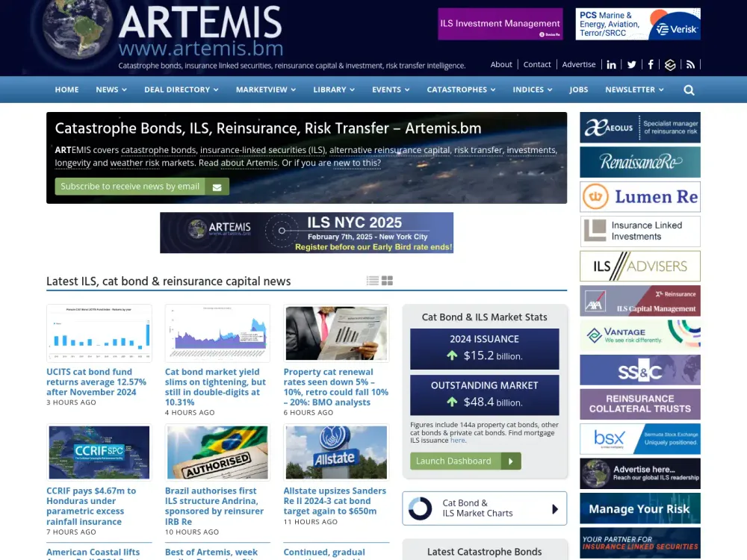Open site search with magnifying glass icon
Screen dimensions: 747x560
point(688,90)
